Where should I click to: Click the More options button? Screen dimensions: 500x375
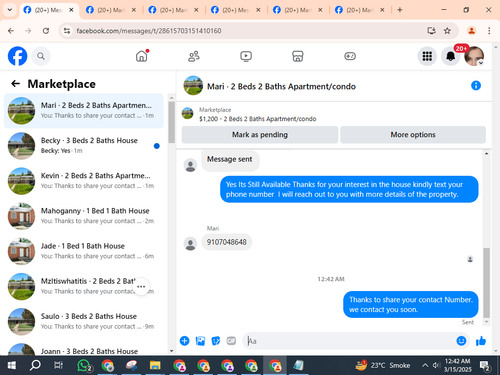pyautogui.click(x=413, y=135)
